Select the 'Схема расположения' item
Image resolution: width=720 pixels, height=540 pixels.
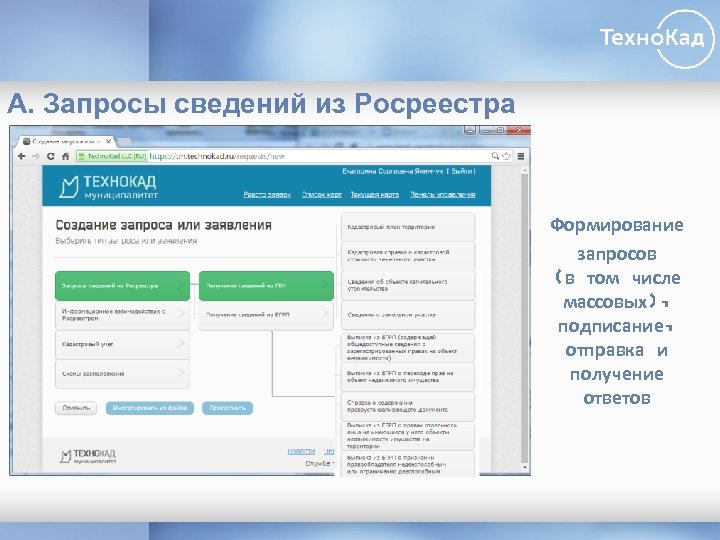click(122, 374)
